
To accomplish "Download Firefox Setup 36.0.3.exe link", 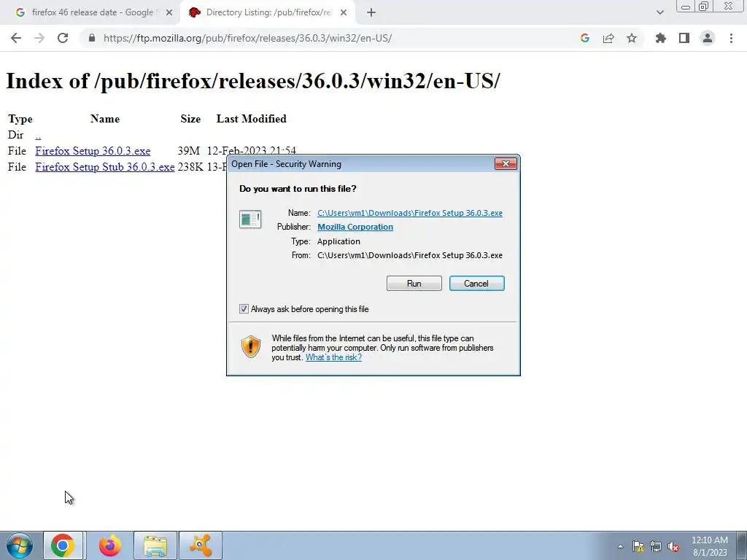I will pyautogui.click(x=93, y=151).
